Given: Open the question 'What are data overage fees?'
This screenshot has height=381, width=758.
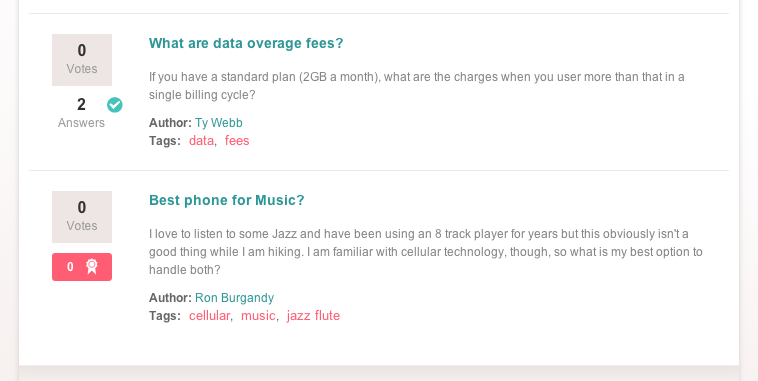Looking at the screenshot, I should pos(246,44).
